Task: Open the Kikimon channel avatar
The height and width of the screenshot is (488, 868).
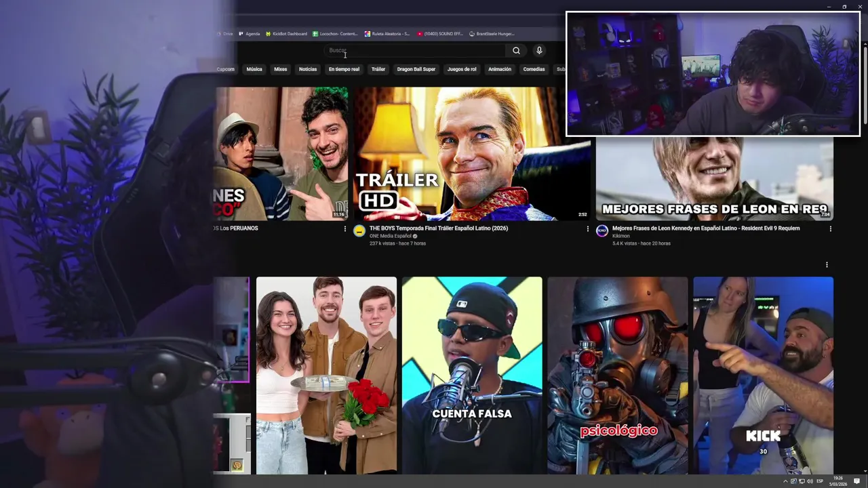Action: (601, 231)
